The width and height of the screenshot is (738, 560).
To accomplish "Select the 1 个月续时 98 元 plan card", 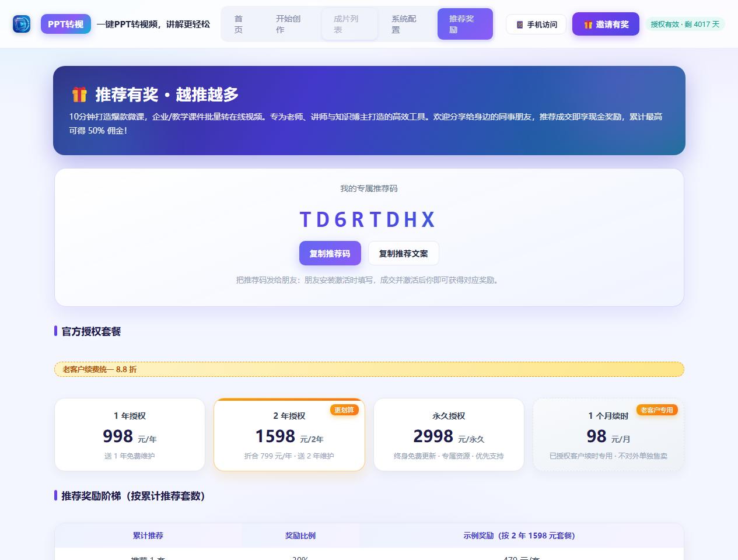I will coord(608,435).
